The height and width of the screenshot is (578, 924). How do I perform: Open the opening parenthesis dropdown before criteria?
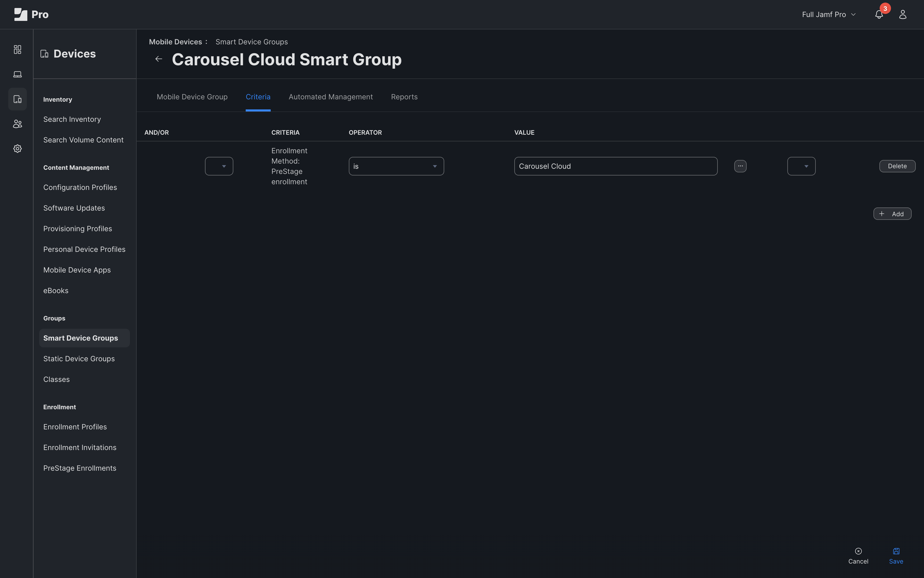tap(219, 166)
